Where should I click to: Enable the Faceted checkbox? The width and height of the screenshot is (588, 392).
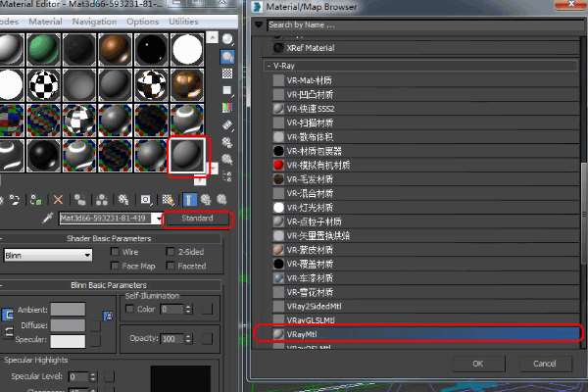click(x=171, y=266)
